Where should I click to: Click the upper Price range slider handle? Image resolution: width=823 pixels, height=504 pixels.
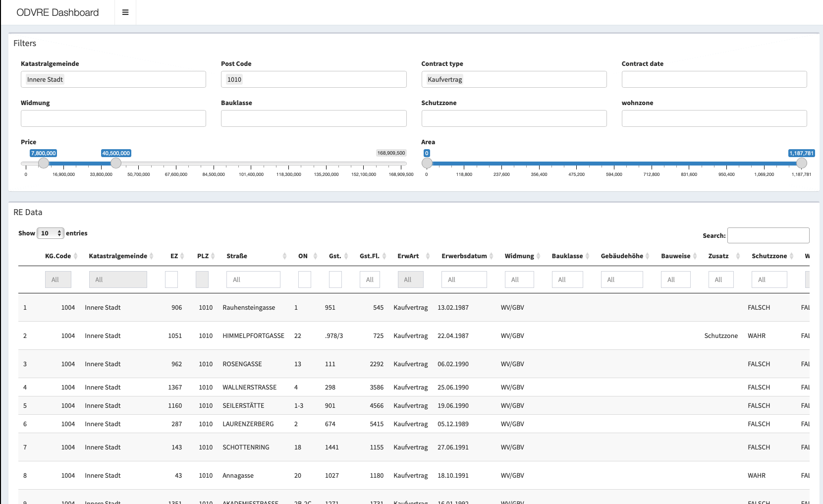pos(115,163)
